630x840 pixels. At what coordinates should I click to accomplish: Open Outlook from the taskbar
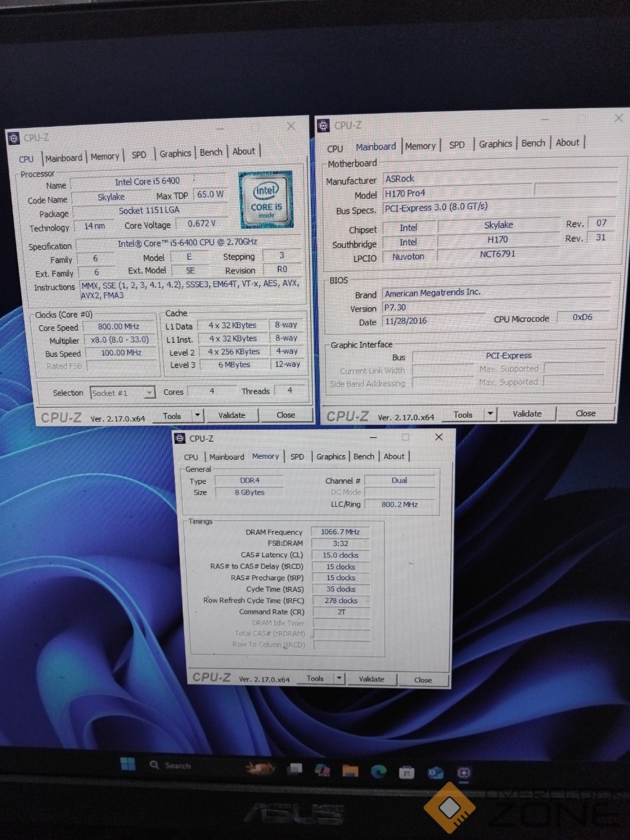435,773
